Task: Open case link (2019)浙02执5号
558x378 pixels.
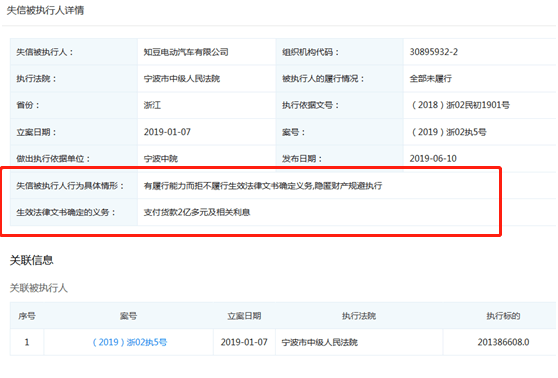Action: point(130,342)
